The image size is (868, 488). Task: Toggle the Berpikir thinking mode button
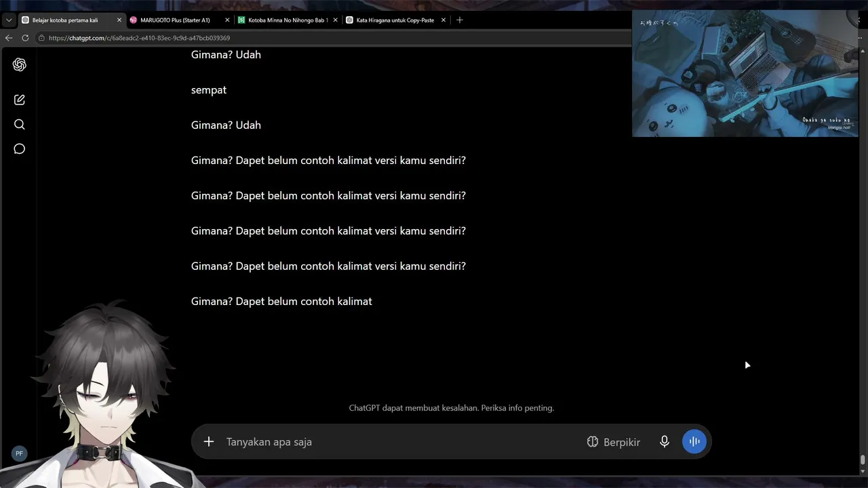(614, 442)
